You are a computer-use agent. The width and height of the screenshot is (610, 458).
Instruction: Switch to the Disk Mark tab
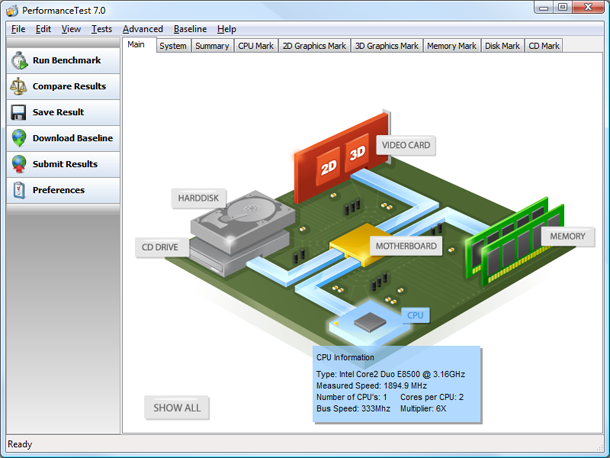(x=502, y=46)
